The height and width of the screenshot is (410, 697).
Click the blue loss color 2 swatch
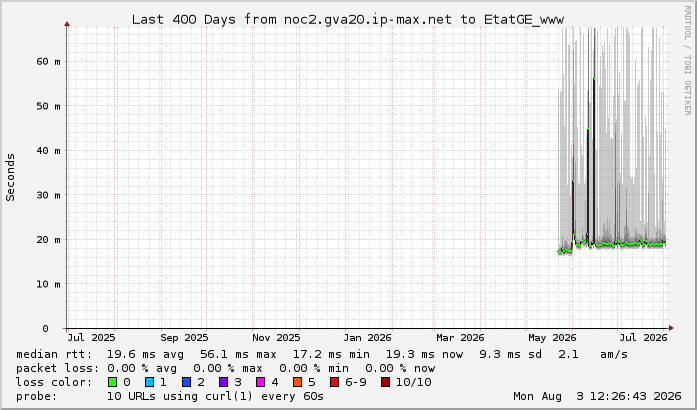tap(187, 382)
